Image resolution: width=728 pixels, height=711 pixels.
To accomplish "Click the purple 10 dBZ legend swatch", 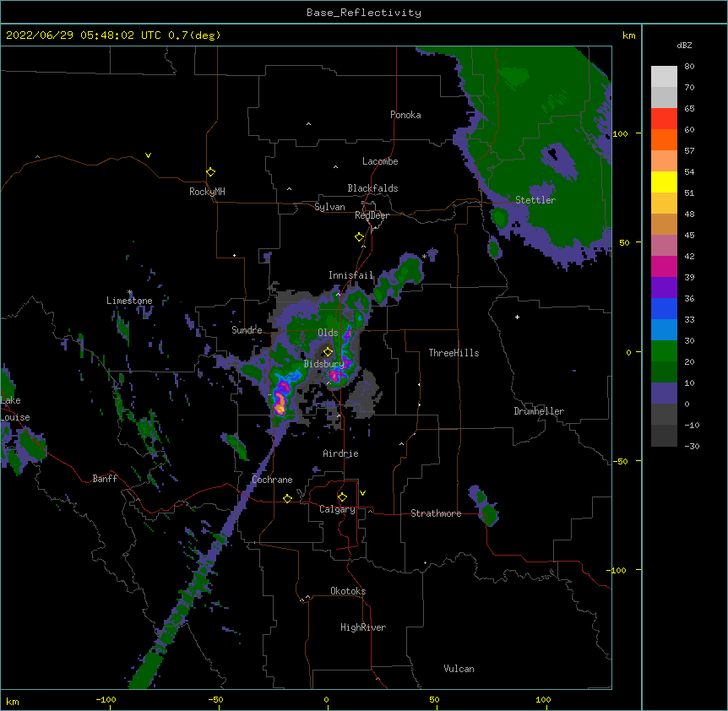I will (x=664, y=393).
